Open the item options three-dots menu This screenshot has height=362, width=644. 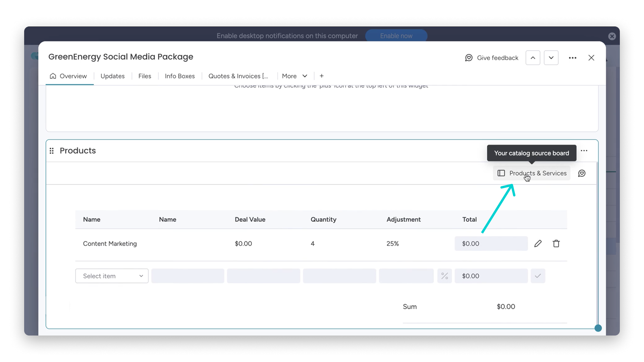573,58
